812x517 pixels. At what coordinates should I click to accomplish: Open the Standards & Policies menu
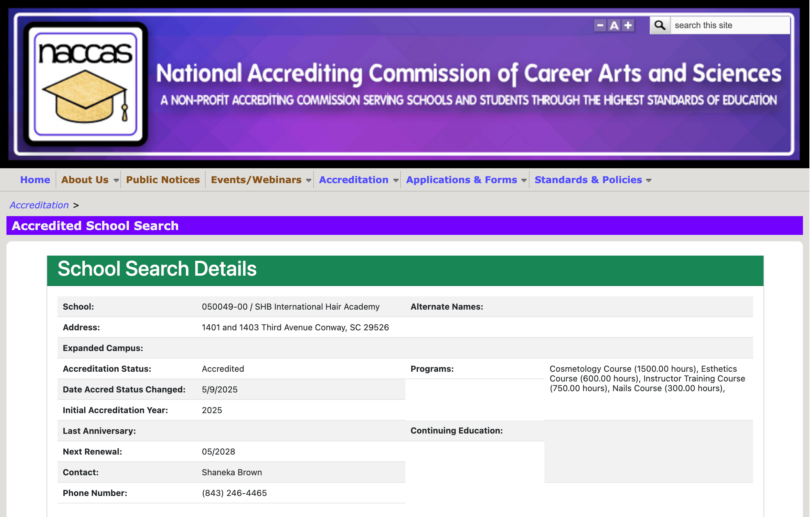pos(588,180)
